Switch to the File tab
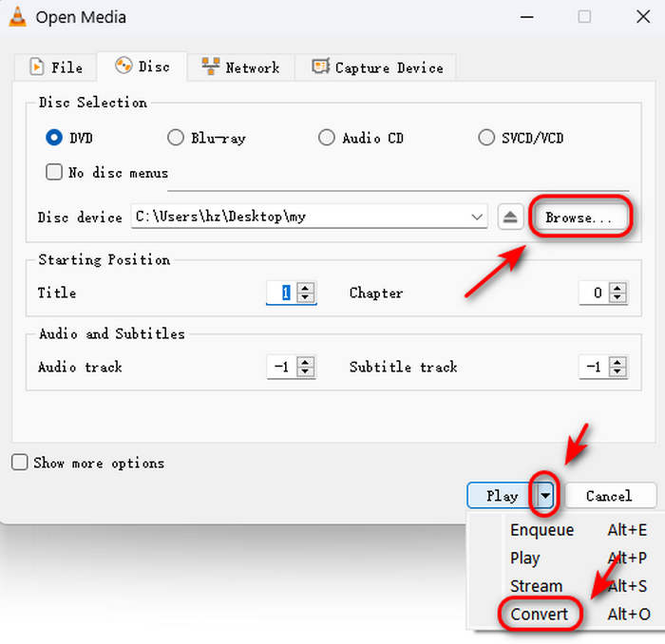This screenshot has height=644, width=665. tap(56, 67)
